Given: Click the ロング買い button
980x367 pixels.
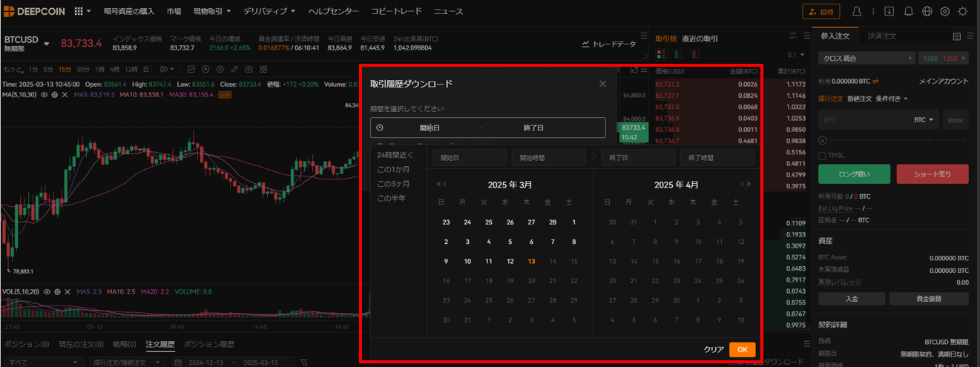Looking at the screenshot, I should click(x=854, y=174).
